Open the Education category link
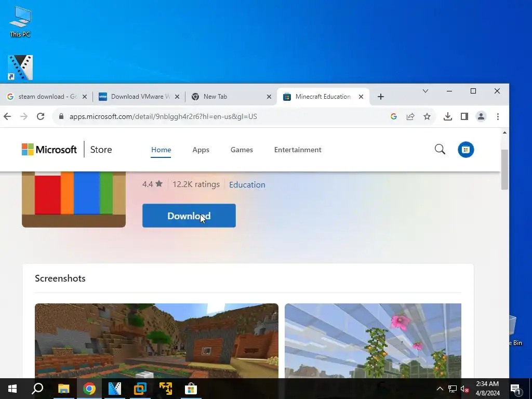The height and width of the screenshot is (399, 532). pos(247,184)
